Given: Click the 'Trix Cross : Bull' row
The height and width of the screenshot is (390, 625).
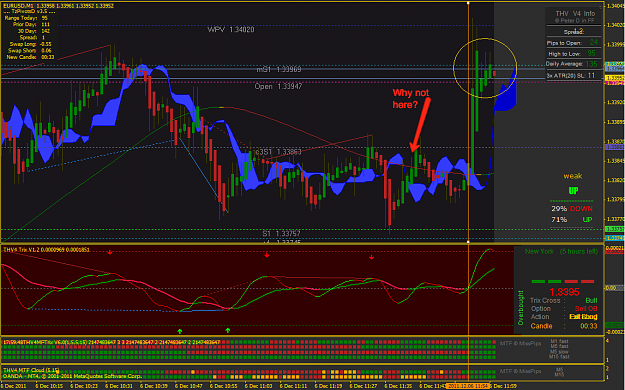Looking at the screenshot, I should coord(563,300).
